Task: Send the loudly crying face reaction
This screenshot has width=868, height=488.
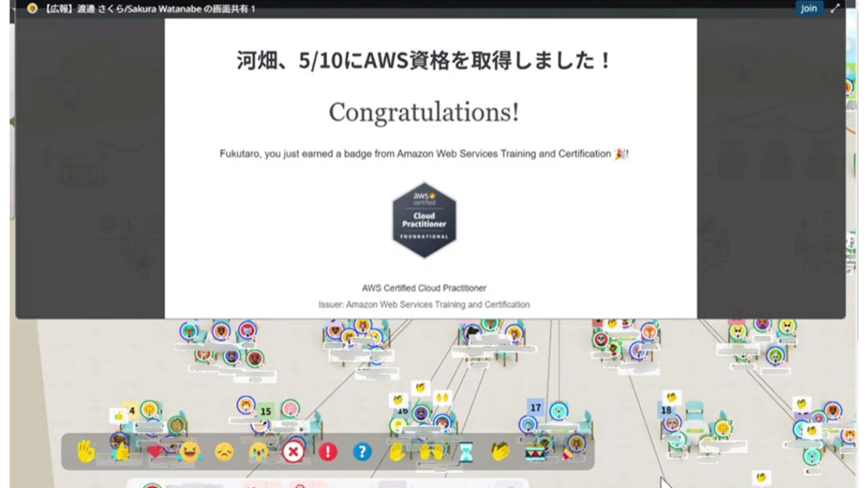Action: (x=259, y=451)
